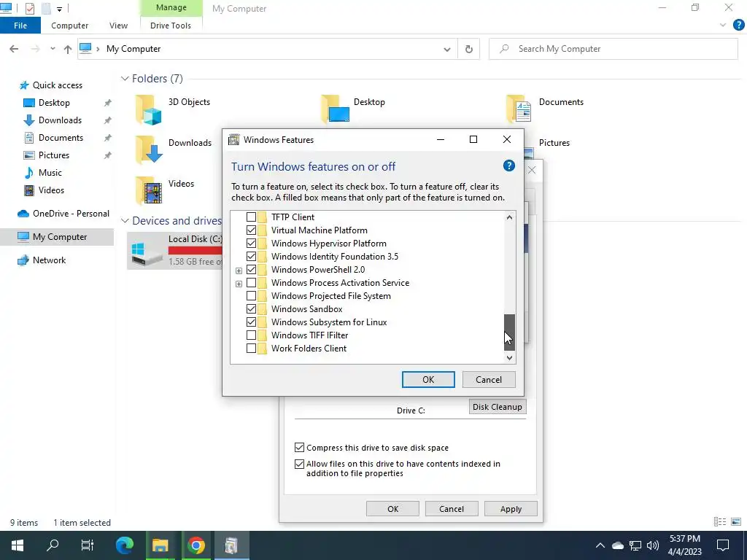
Task: Select the Local Disk (C:) drive icon
Action: [147, 254]
